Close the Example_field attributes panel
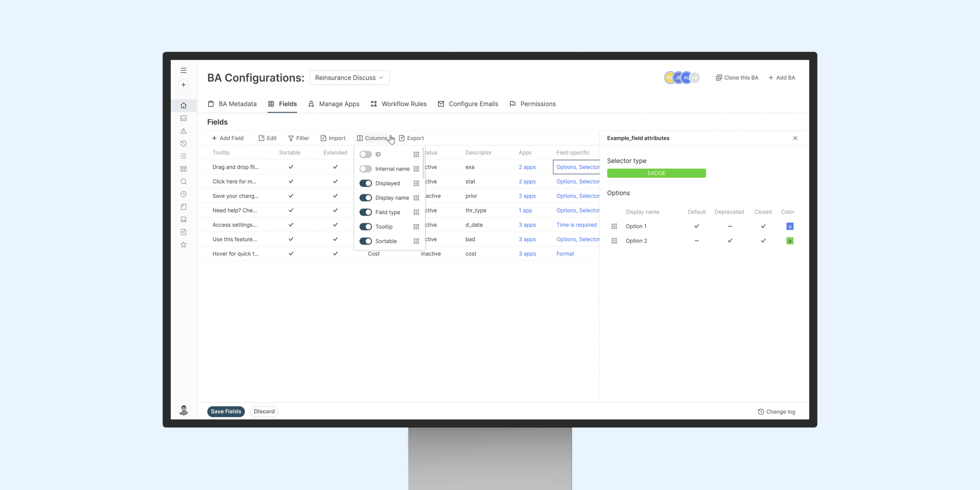 tap(795, 138)
